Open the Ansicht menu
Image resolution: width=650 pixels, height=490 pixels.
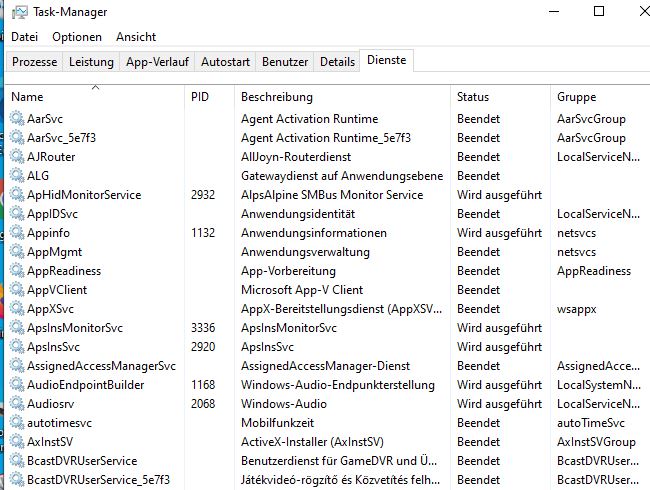(136, 37)
